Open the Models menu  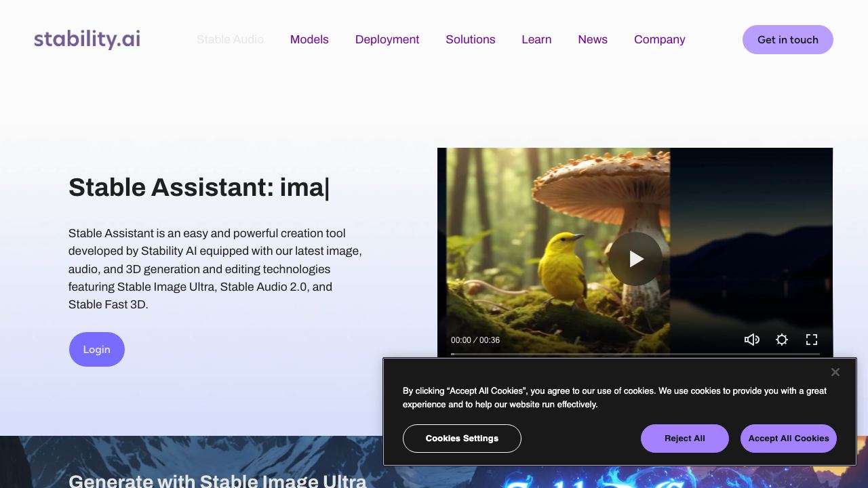point(309,39)
